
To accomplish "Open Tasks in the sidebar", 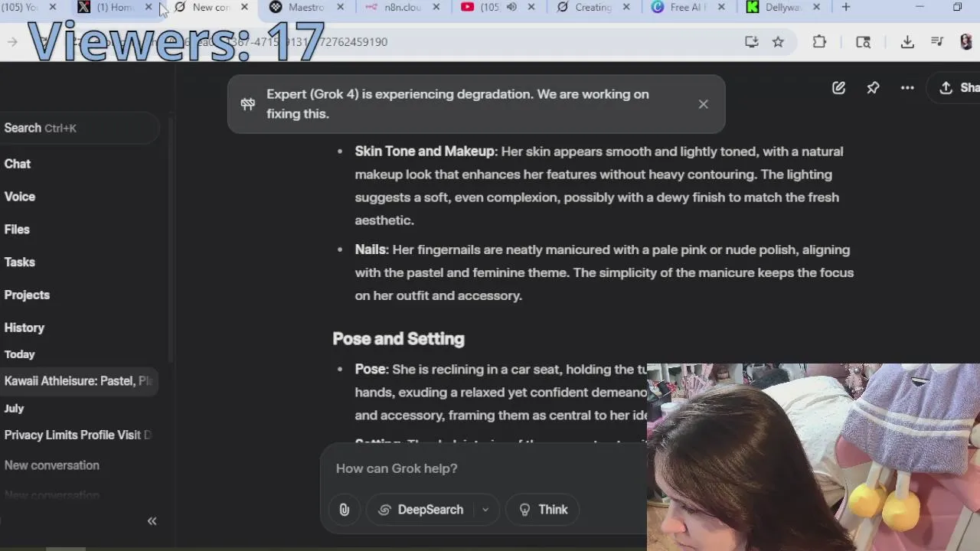I will pos(20,262).
